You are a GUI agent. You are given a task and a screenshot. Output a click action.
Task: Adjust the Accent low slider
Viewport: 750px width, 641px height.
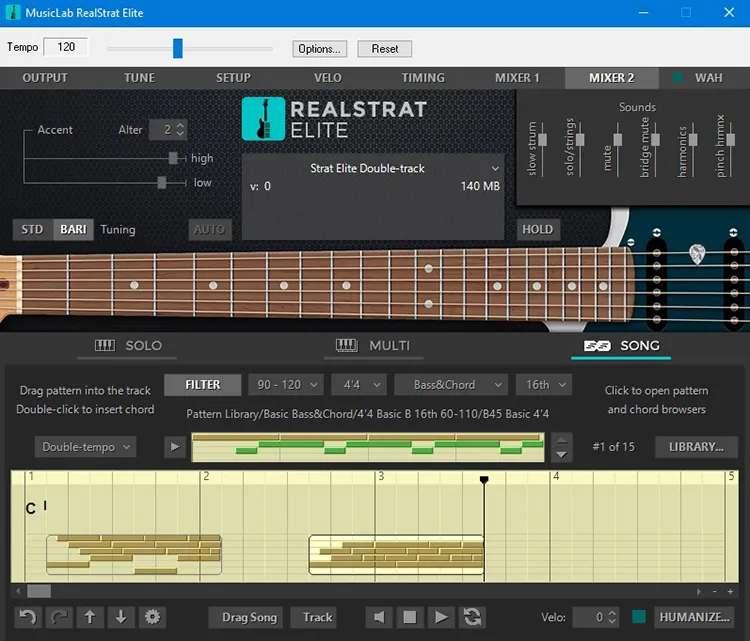coord(162,182)
